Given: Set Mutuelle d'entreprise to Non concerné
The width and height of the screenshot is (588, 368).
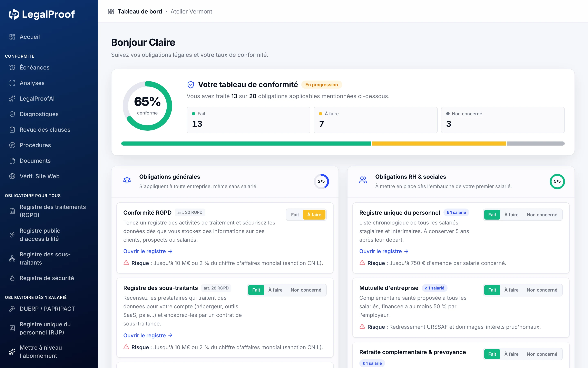Looking at the screenshot, I should tap(542, 290).
